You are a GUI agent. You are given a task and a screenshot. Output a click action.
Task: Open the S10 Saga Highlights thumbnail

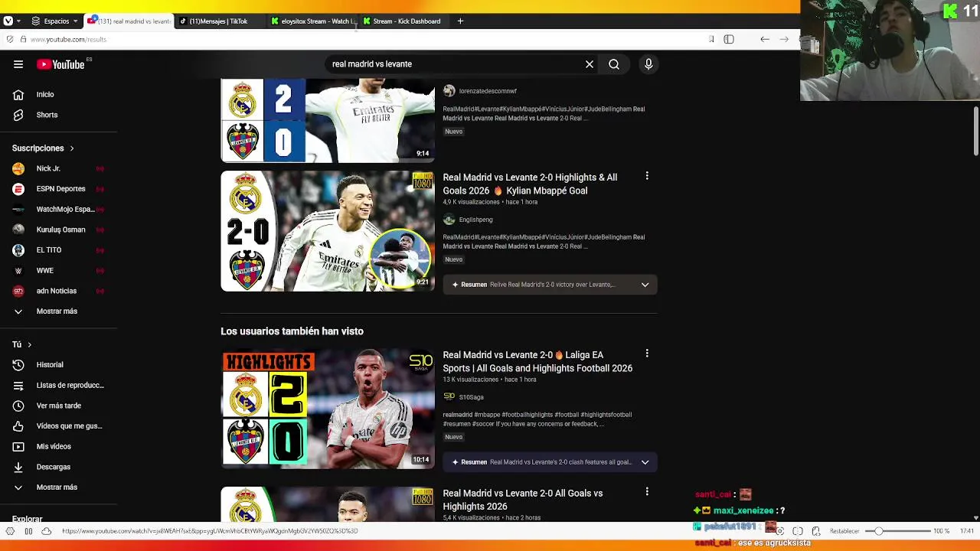(328, 409)
